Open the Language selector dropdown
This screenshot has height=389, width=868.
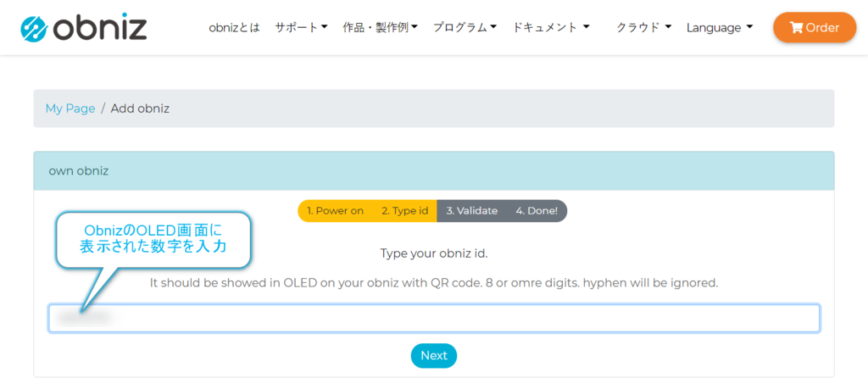[x=720, y=28]
